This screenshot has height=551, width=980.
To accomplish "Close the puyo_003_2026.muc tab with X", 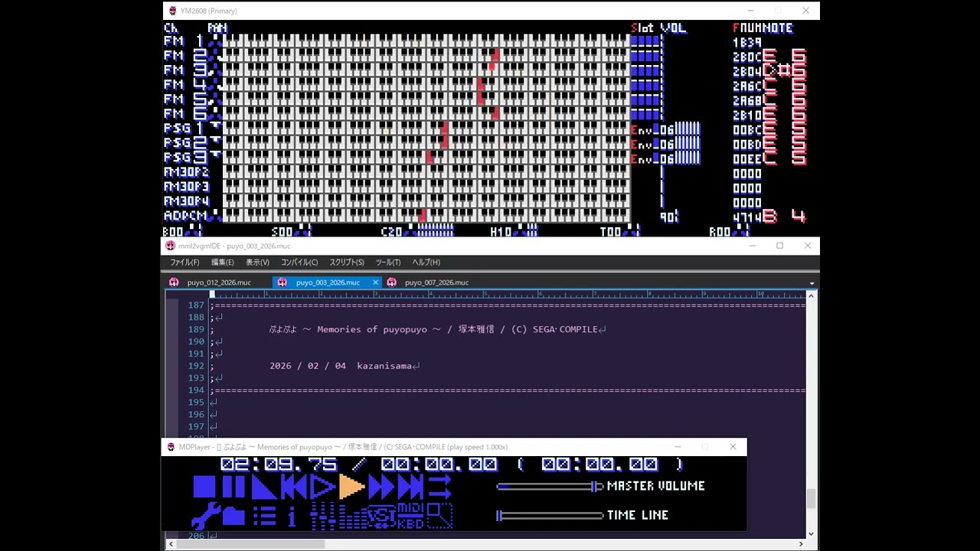I will coord(375,282).
